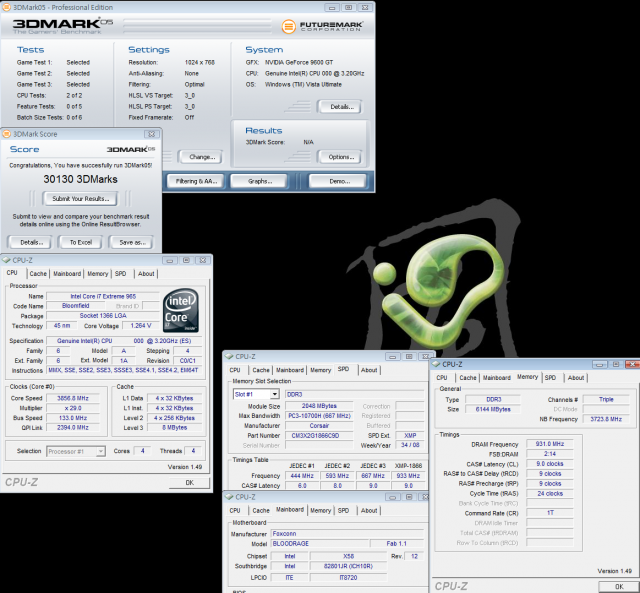Open Filtering & AA settings

tap(196, 181)
